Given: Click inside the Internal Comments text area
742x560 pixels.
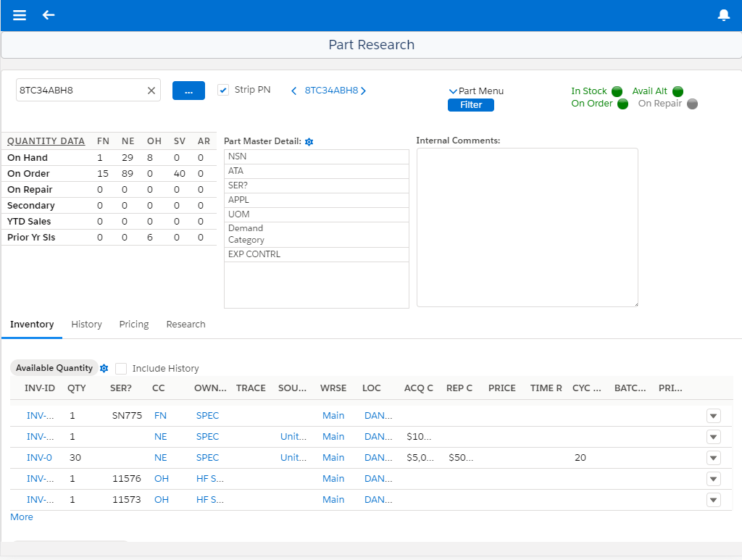Looking at the screenshot, I should point(527,227).
